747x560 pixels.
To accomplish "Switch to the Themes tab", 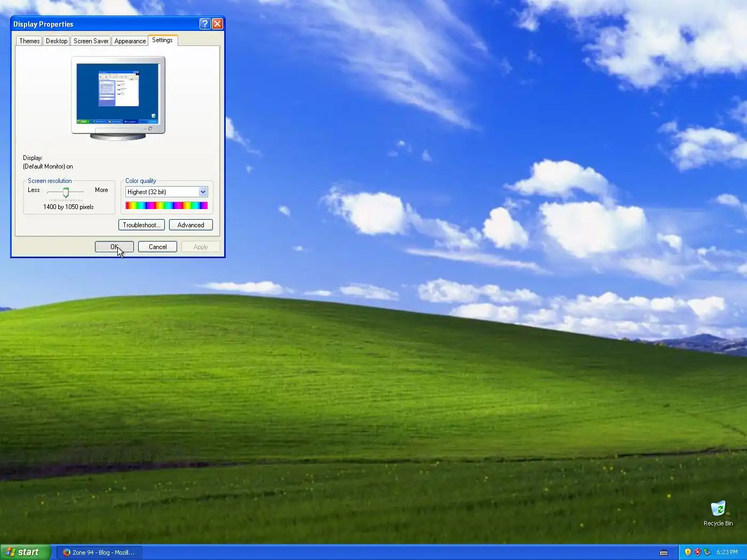I will 29,41.
